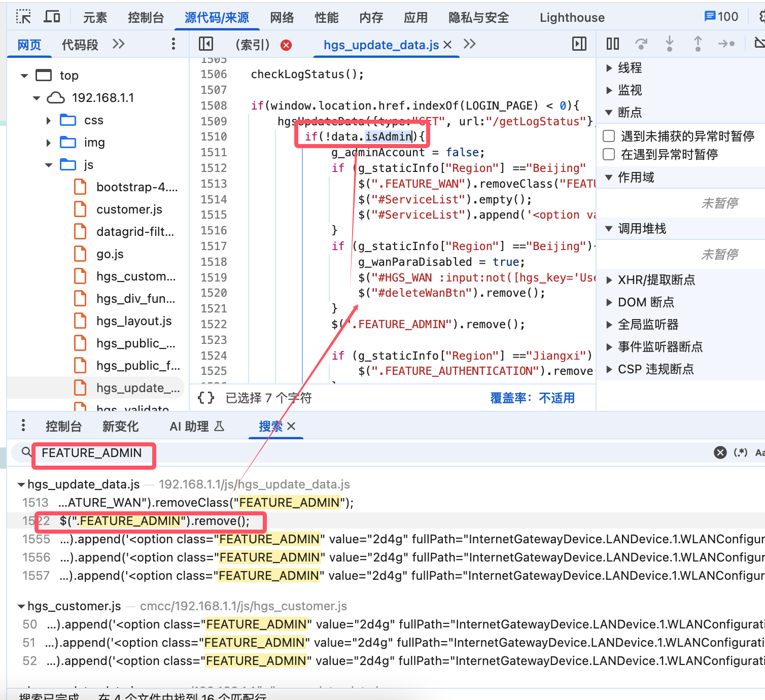The width and height of the screenshot is (765, 700).
Task: Step out of current function
Action: 698,44
